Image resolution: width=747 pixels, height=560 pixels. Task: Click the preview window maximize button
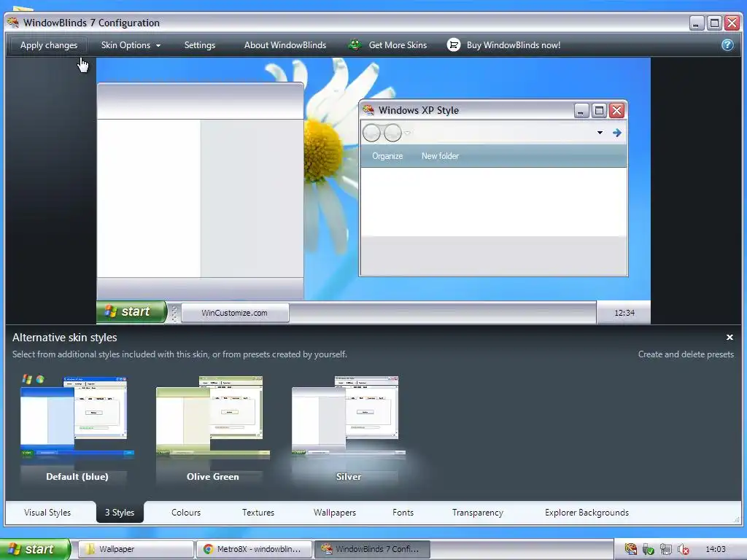[x=600, y=111]
